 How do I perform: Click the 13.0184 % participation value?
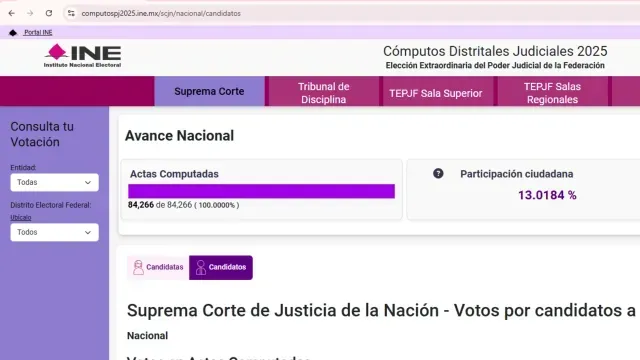click(x=547, y=195)
